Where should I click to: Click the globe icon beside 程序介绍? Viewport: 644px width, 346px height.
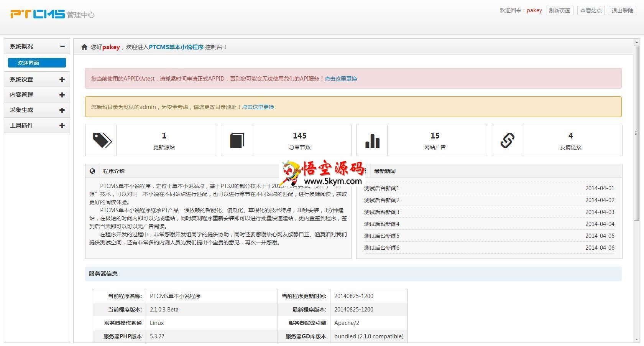(x=92, y=171)
